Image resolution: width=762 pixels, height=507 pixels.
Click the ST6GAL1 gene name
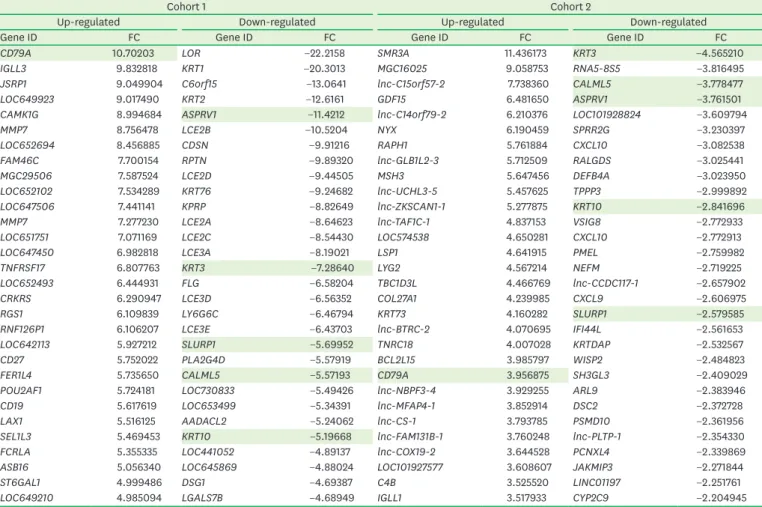pyautogui.click(x=20, y=482)
